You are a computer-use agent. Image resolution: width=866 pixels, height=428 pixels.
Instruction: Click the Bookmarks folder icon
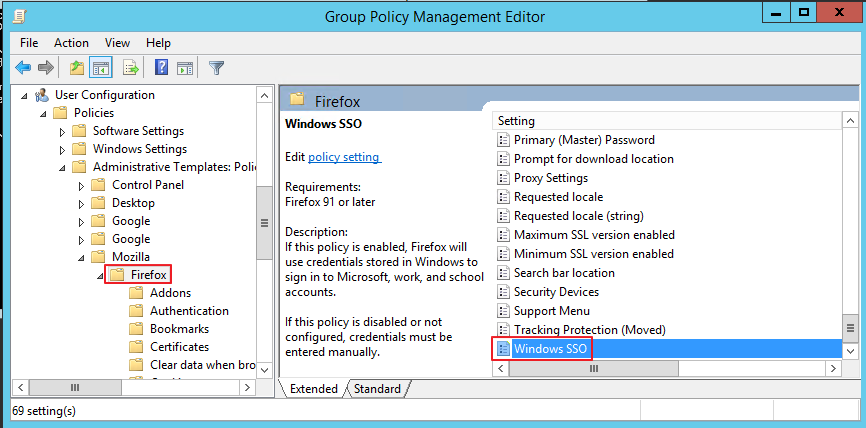click(136, 329)
